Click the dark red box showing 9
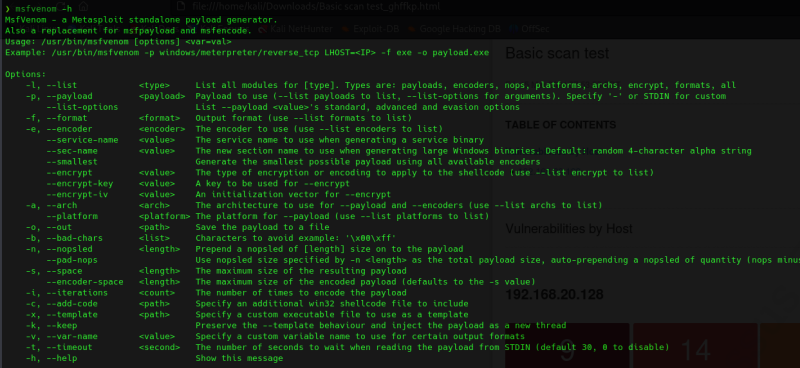Image resolution: width=800 pixels, height=368 pixels. coord(567,346)
